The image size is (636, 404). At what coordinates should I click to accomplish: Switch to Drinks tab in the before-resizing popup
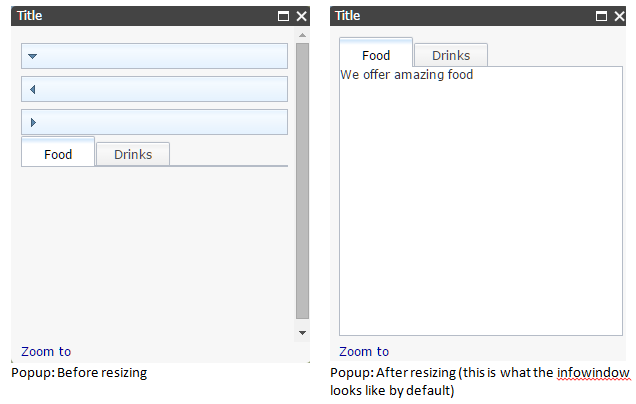click(133, 154)
